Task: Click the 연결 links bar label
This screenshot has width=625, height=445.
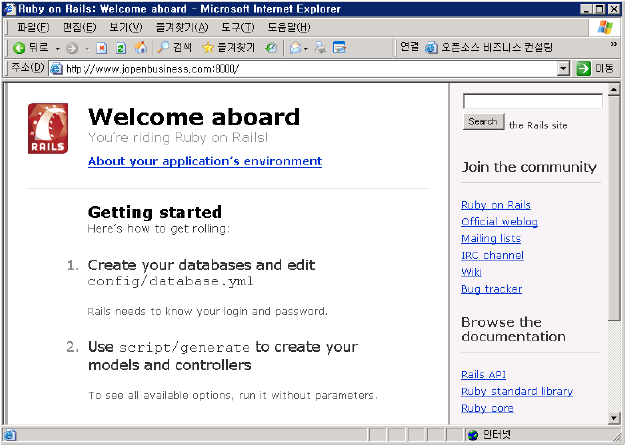Action: tap(409, 47)
